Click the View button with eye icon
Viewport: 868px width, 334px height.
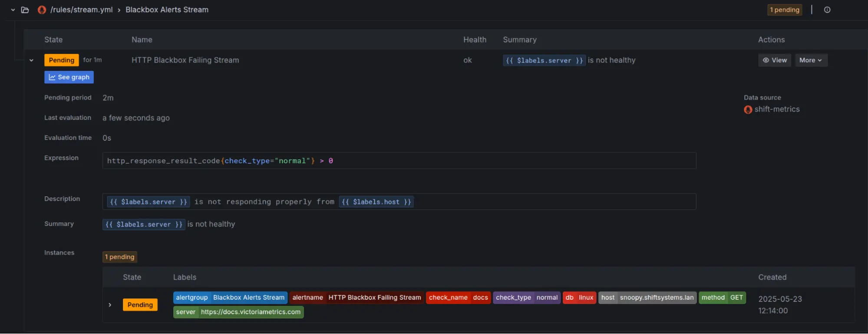pos(775,60)
